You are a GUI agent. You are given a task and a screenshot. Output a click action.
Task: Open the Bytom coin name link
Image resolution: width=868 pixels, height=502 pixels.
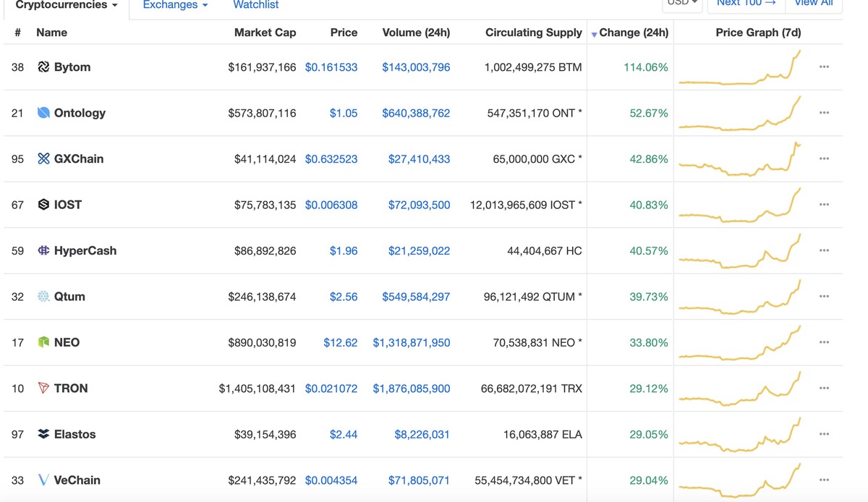tap(72, 67)
